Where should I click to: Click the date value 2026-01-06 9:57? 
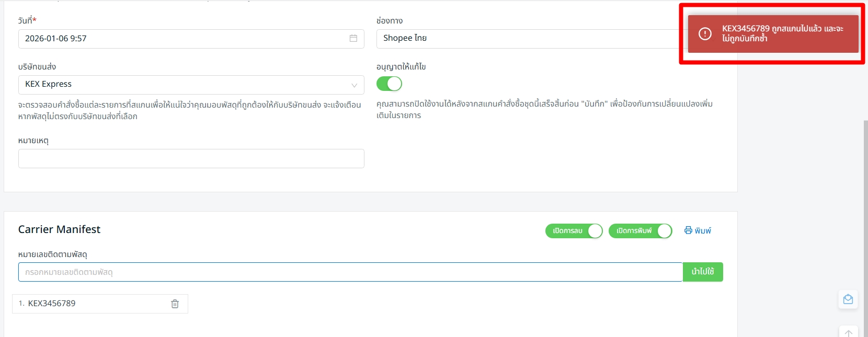(x=56, y=39)
